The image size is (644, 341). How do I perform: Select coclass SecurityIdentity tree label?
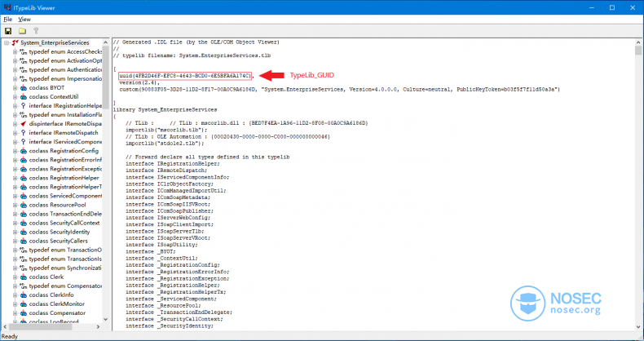click(60, 232)
